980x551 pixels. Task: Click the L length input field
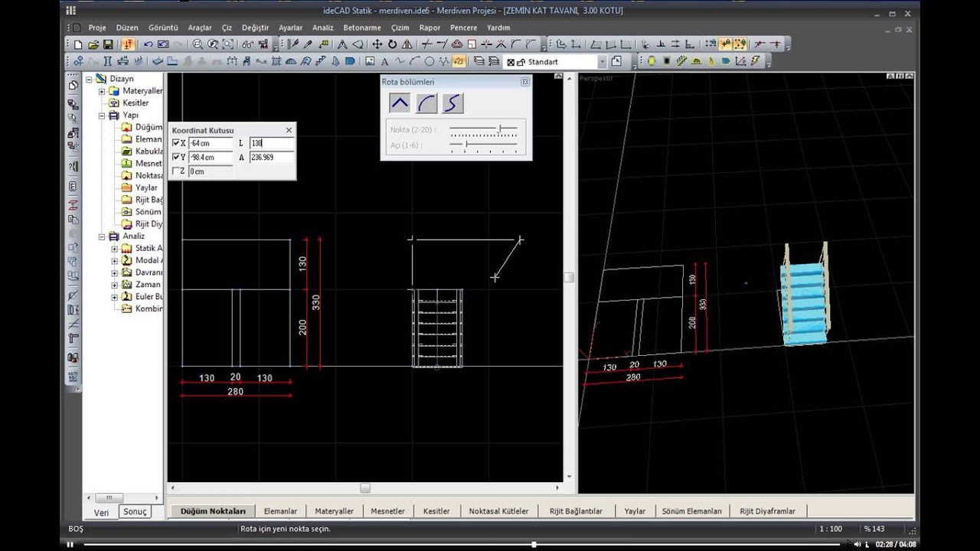pos(272,143)
